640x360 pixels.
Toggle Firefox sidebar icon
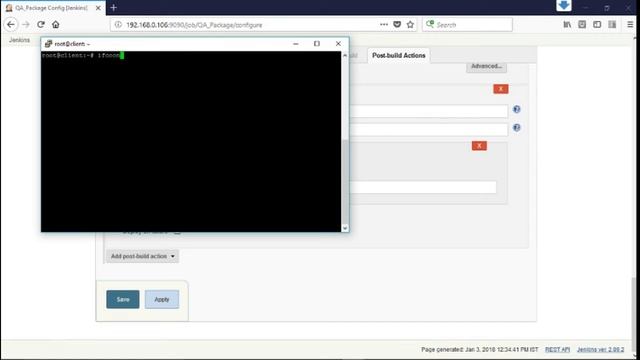point(597,24)
